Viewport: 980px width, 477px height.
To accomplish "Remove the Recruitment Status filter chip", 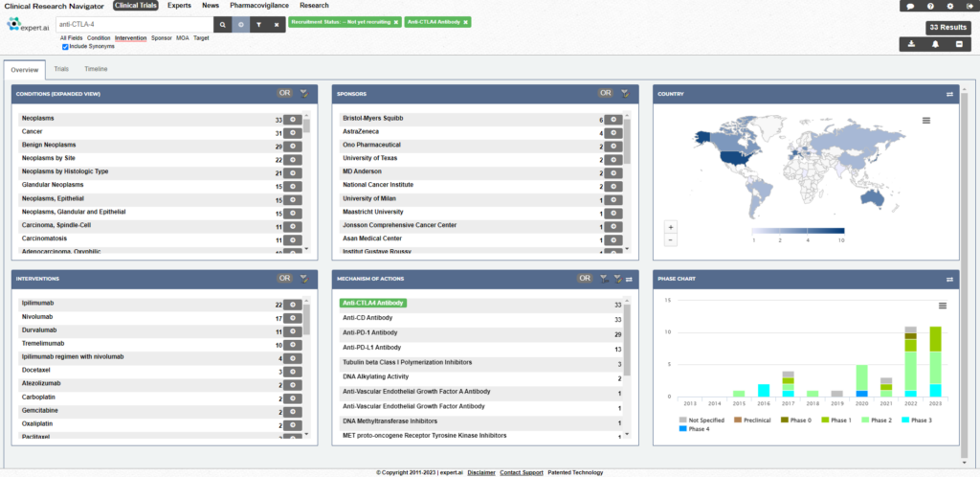I will point(395,22).
